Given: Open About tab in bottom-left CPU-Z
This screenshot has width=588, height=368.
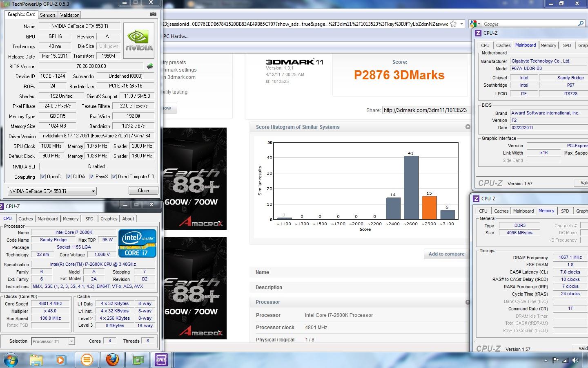Looking at the screenshot, I should point(128,219).
